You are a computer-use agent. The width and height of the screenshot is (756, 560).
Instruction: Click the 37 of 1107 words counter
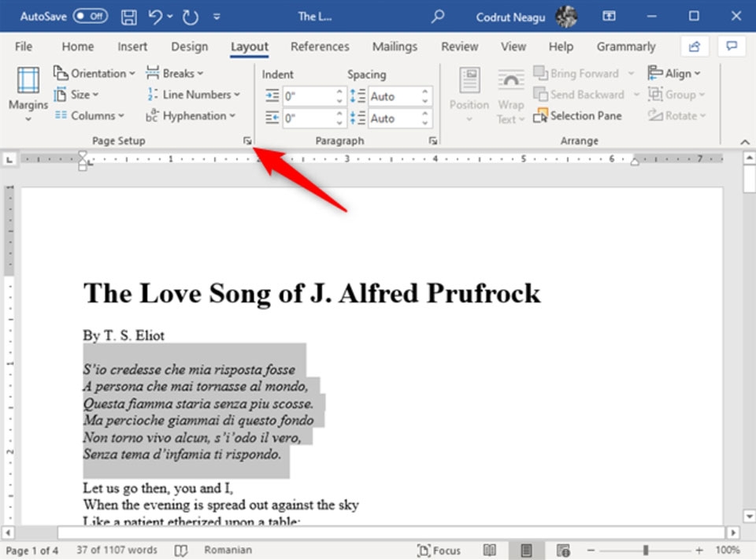[117, 550]
